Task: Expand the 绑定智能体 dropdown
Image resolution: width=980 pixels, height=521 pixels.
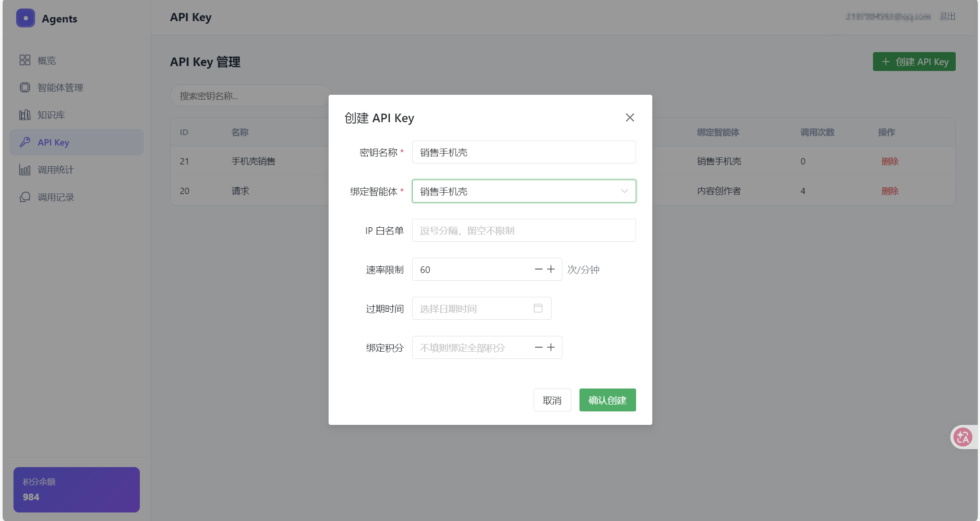Action: tap(524, 191)
